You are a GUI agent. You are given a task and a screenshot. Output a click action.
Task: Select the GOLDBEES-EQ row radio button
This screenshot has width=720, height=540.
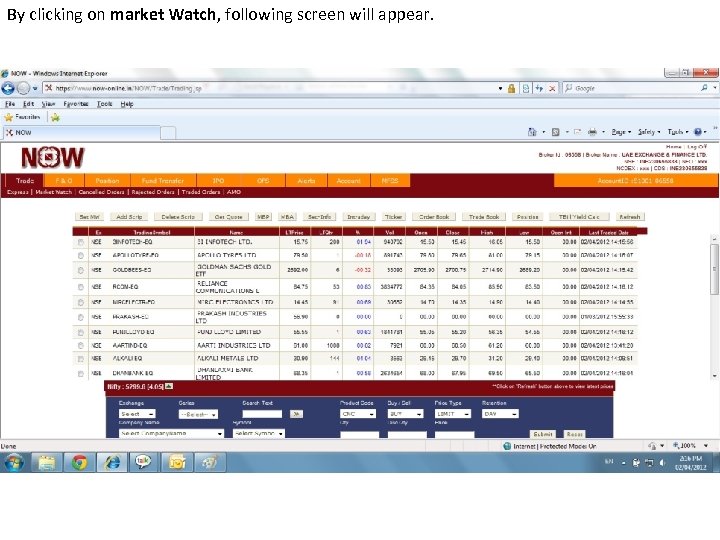[x=81, y=270]
